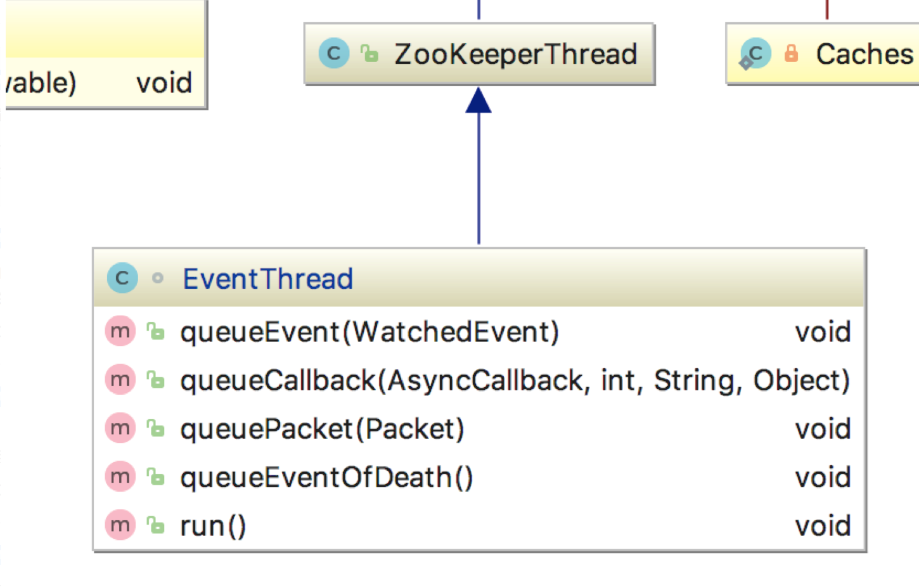Click the void return type of queueEventOfDeath

[x=823, y=478]
